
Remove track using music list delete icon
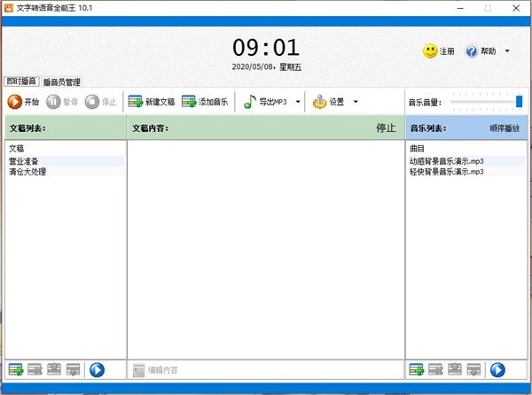click(435, 369)
